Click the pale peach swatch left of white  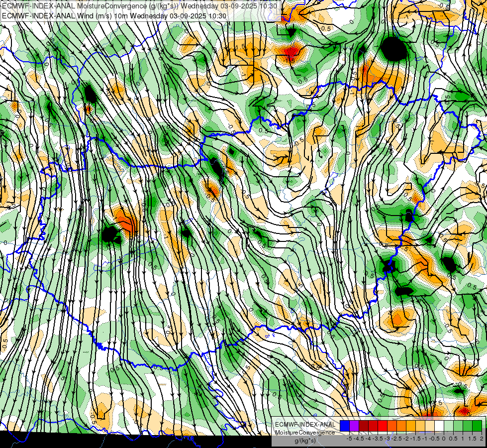coord(430,426)
